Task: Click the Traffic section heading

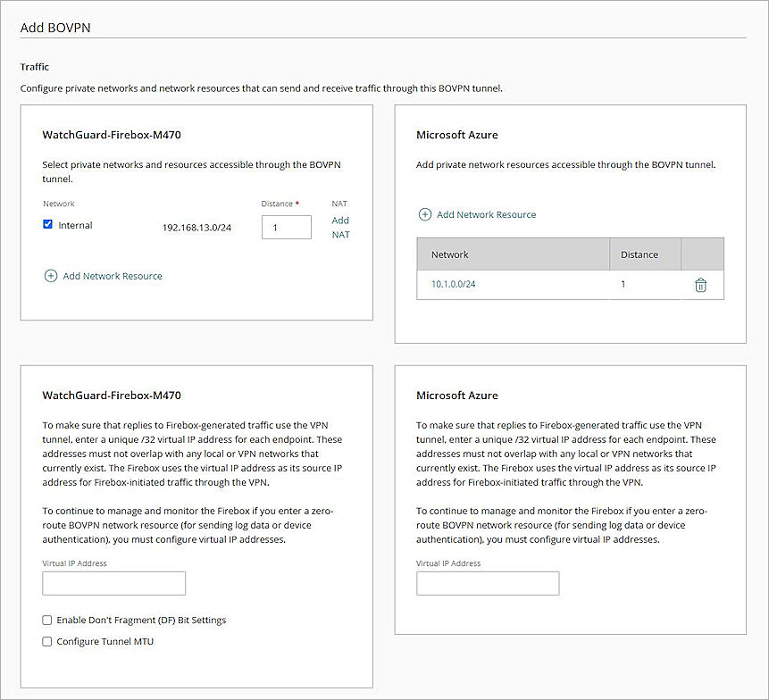Action: (35, 66)
